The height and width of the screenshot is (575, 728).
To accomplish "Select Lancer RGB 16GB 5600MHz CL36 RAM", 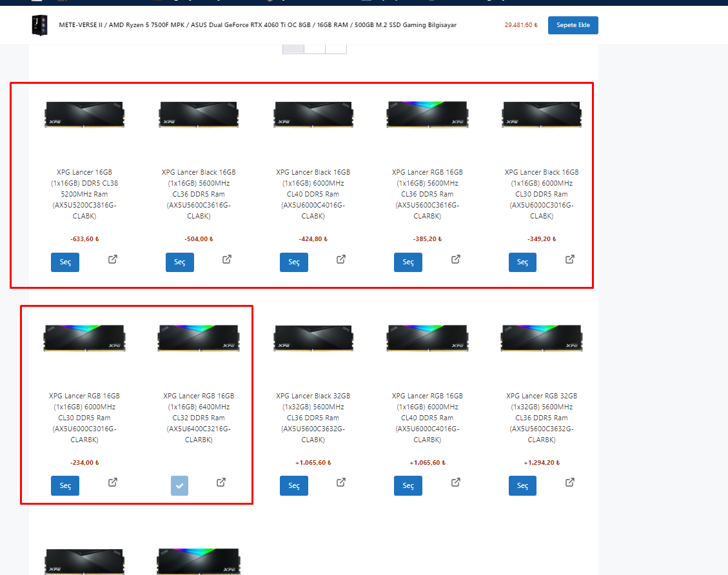I will pyautogui.click(x=408, y=262).
